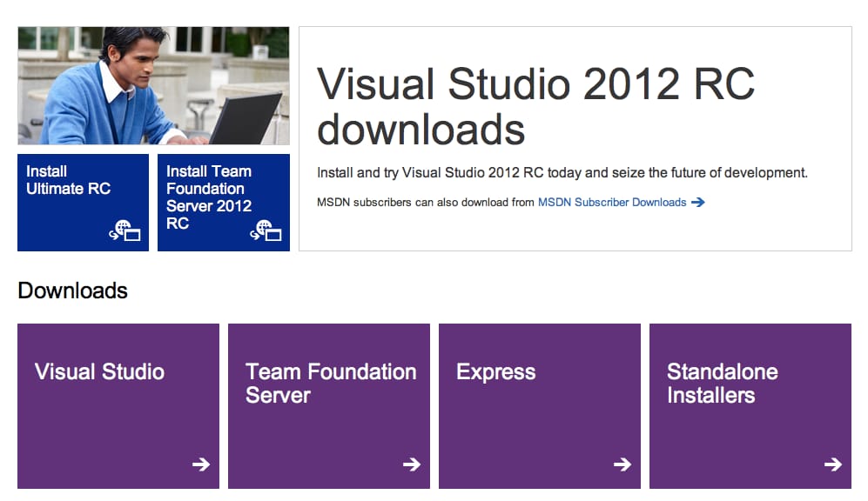Viewport: 868px width, 501px height.
Task: Open the Visual Studio downloads tile title
Action: [x=99, y=371]
